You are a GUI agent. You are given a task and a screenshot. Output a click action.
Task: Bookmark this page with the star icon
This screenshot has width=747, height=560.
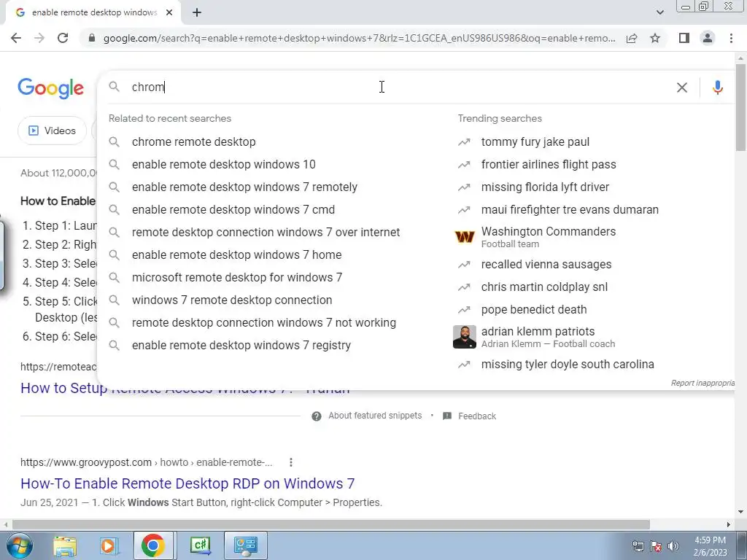(655, 38)
